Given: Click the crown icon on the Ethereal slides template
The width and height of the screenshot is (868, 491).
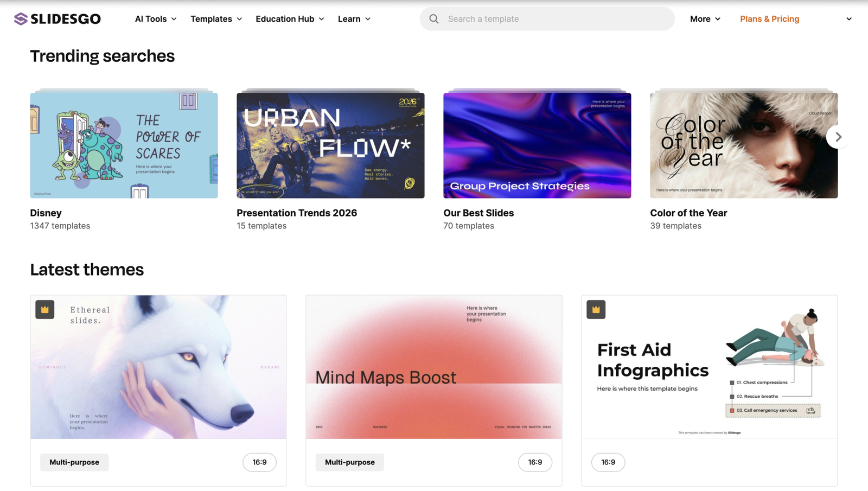Looking at the screenshot, I should click(44, 309).
